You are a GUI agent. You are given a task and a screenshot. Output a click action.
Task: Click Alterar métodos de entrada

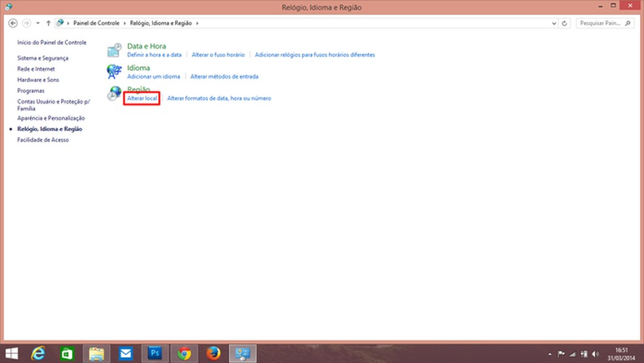click(x=224, y=77)
